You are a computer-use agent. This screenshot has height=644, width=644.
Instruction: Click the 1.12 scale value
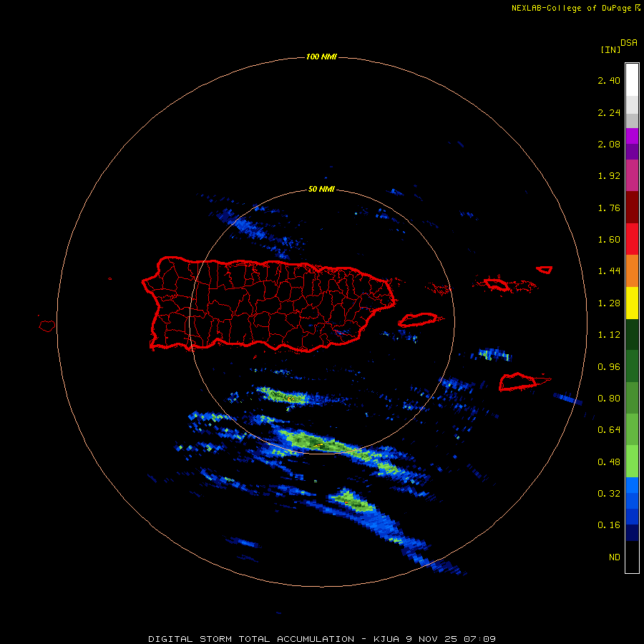[609, 335]
